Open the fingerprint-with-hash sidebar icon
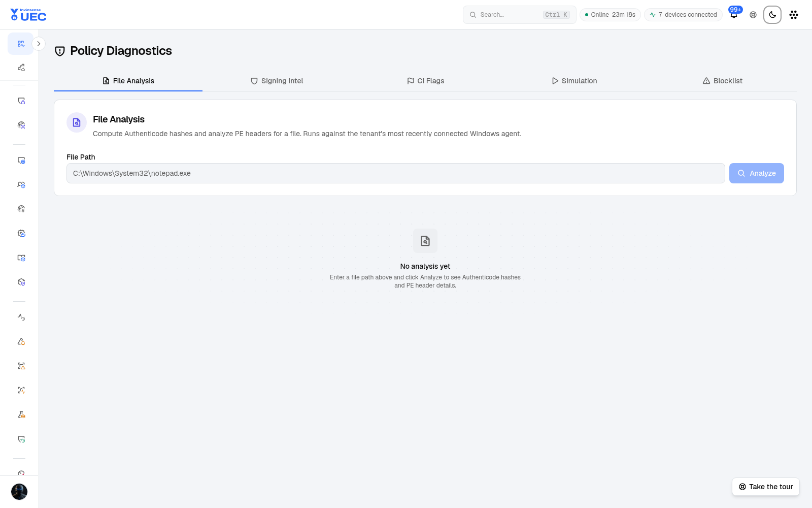Viewport: 812px width, 508px height. tap(21, 209)
